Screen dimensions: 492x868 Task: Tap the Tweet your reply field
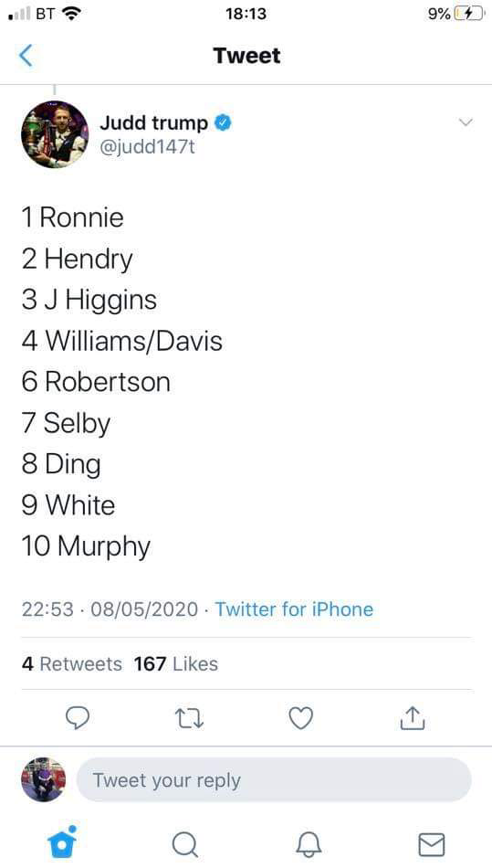click(274, 780)
